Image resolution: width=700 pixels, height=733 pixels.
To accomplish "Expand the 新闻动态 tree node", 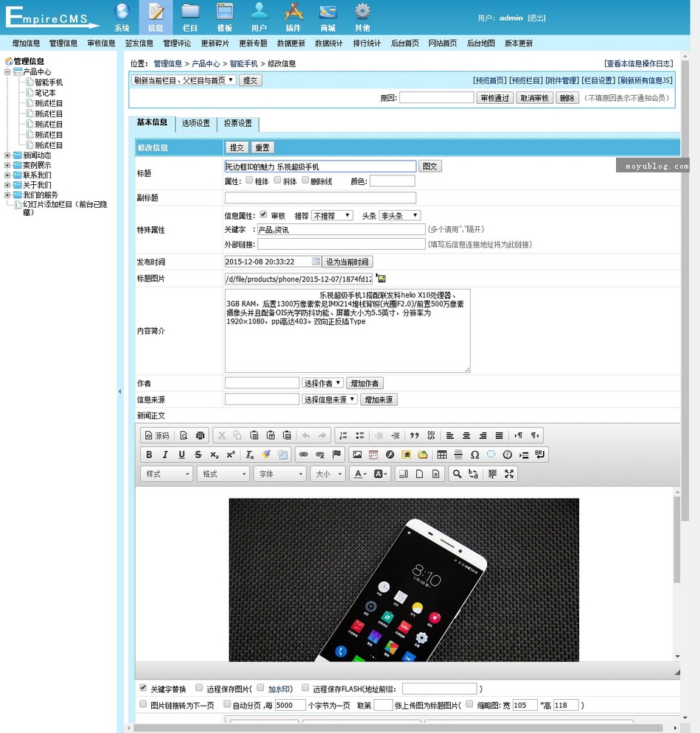I will pos(7,155).
